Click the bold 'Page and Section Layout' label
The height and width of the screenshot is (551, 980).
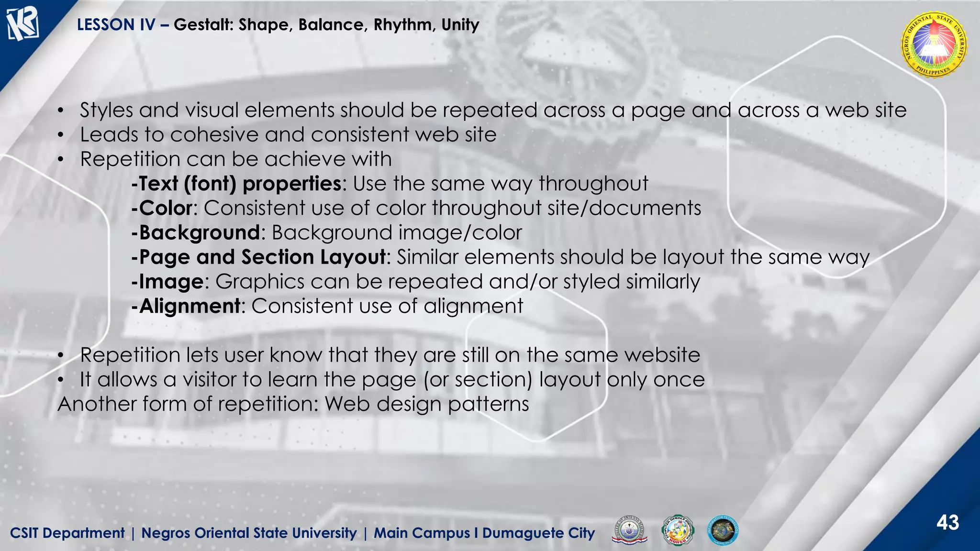[262, 257]
